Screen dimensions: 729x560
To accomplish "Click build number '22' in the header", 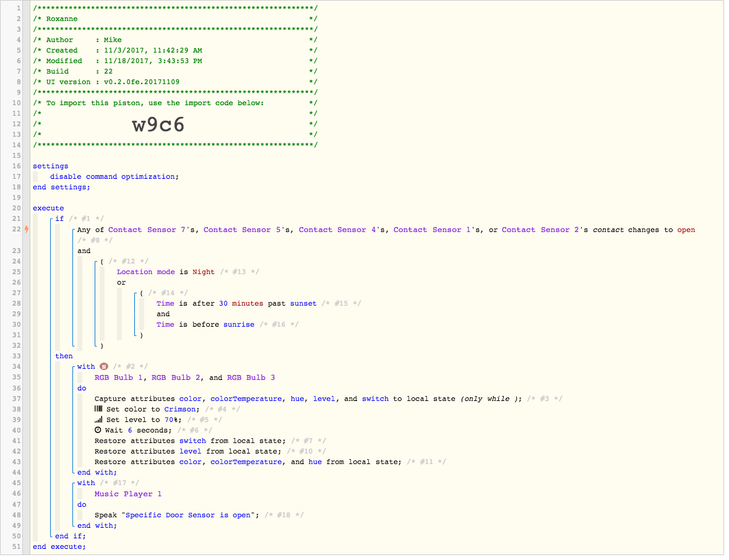I will [108, 71].
